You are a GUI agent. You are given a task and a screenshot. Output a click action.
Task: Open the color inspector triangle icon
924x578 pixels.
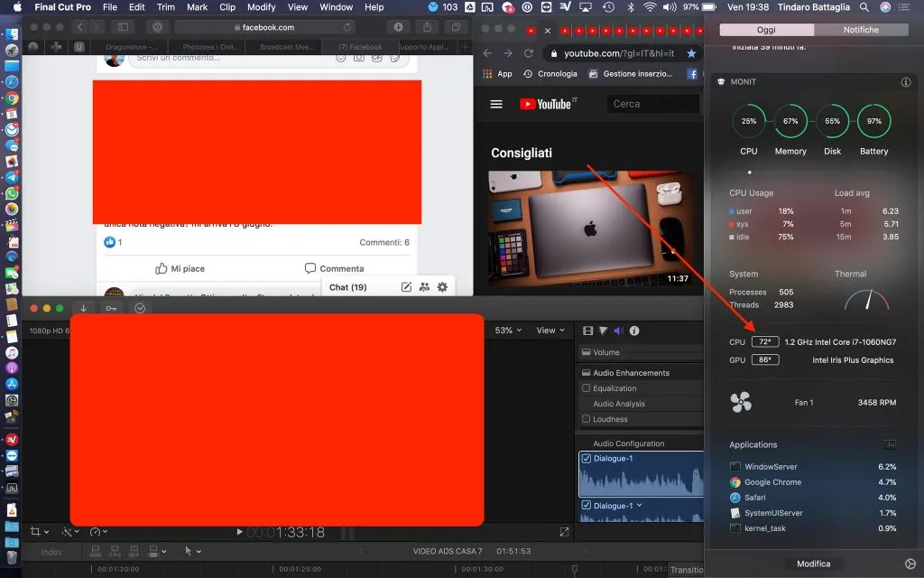click(603, 331)
